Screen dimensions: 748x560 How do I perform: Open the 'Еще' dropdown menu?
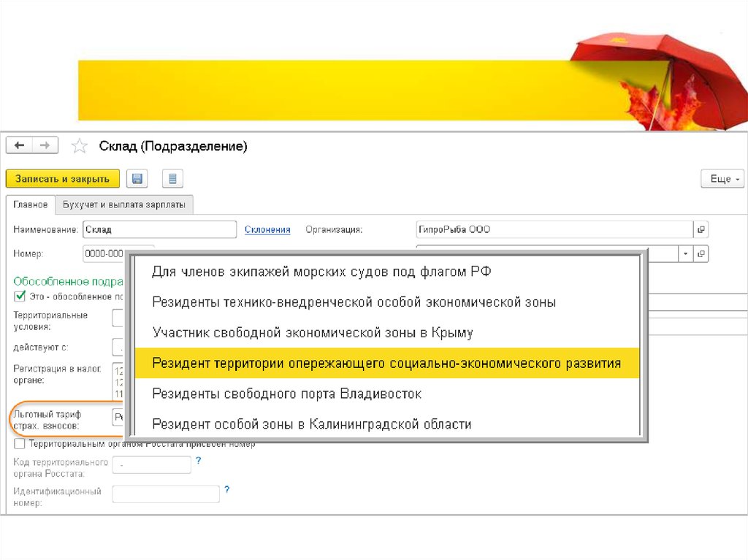click(x=722, y=179)
